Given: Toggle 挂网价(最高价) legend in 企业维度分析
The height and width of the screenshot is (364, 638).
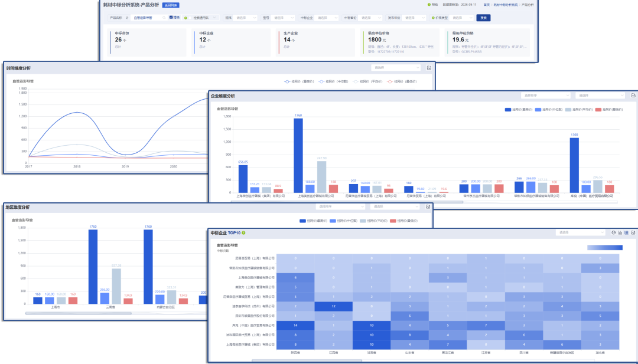Looking at the screenshot, I should 519,110.
